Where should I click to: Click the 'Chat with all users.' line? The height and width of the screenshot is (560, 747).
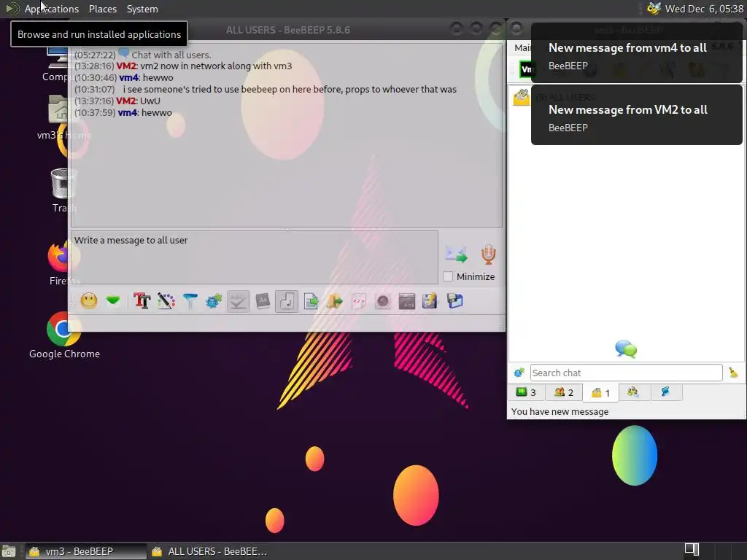click(171, 55)
